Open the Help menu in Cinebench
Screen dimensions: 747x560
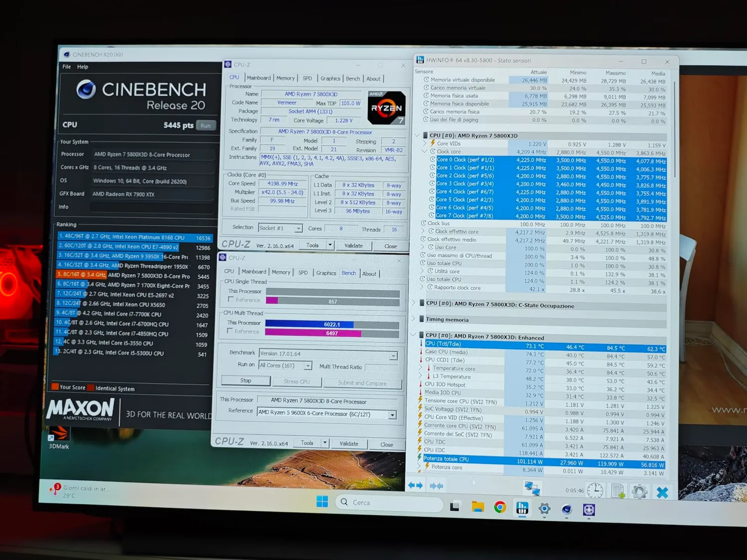tap(83, 67)
